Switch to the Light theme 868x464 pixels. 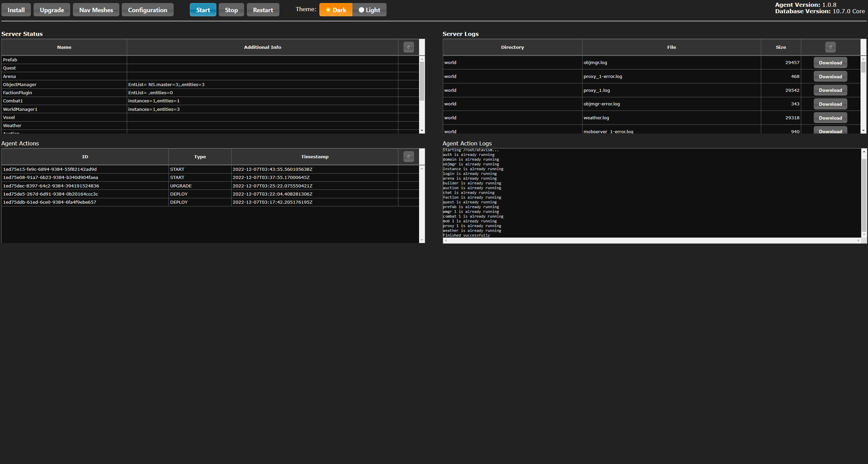point(369,10)
